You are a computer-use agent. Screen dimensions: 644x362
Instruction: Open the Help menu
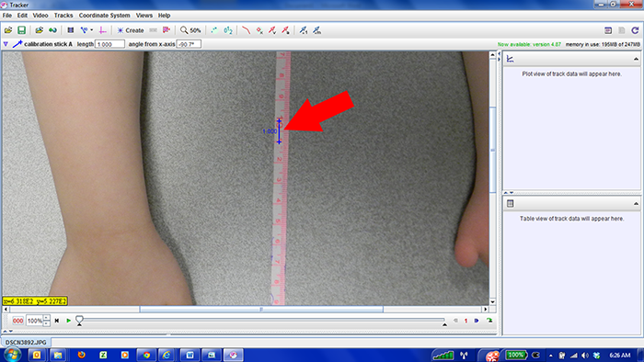coord(165,16)
